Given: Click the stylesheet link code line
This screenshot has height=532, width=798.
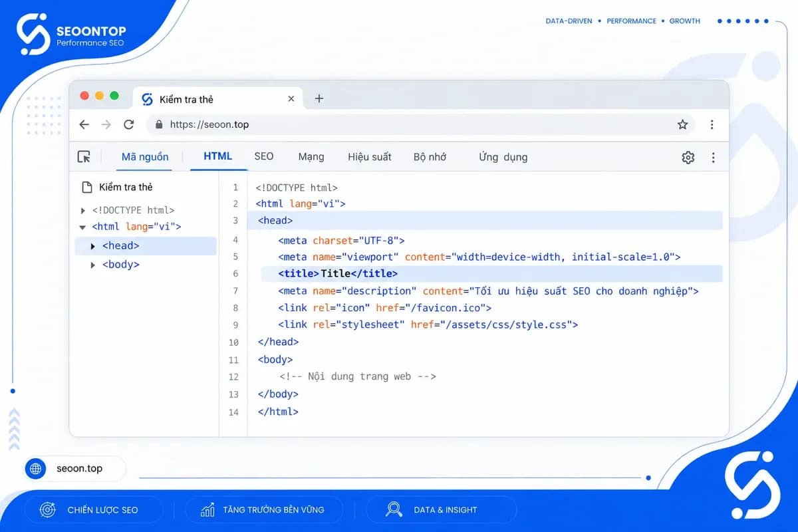Looking at the screenshot, I should click(428, 325).
